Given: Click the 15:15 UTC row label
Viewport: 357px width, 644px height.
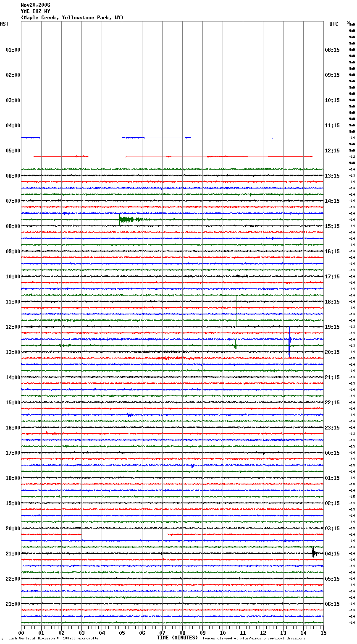Looking at the screenshot, I should (x=332, y=226).
